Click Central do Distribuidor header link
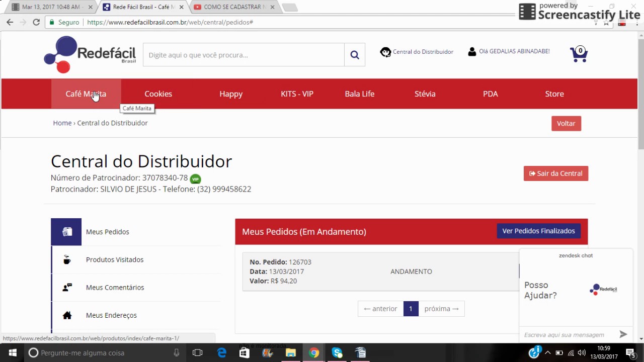The width and height of the screenshot is (644, 362). [x=423, y=52]
